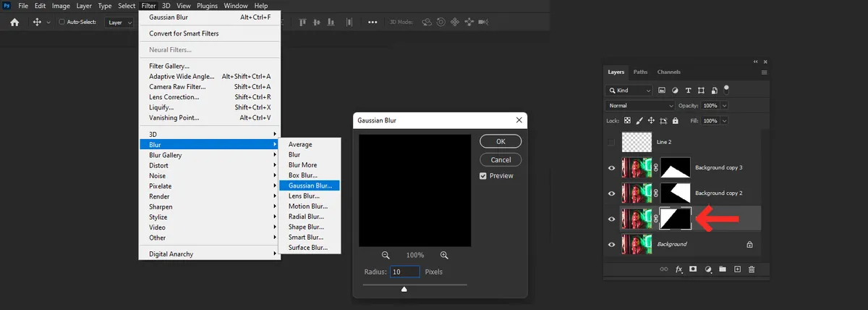Click new adjustment layer icon
Viewport: 868px width, 310px height.
pyautogui.click(x=707, y=269)
